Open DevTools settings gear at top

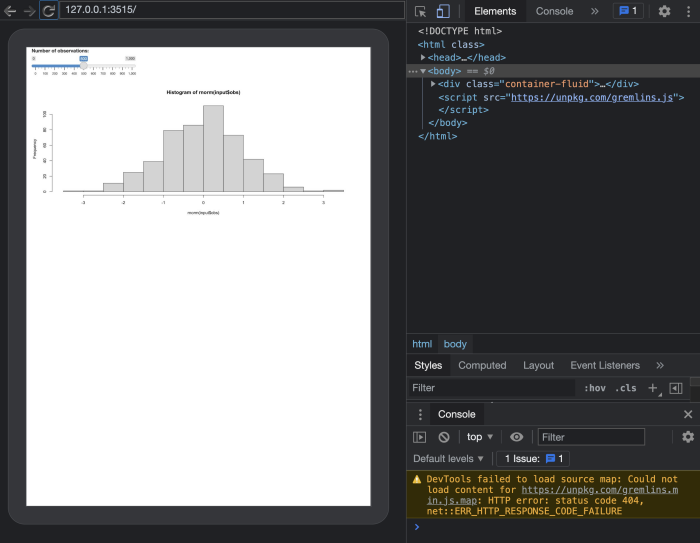click(x=665, y=11)
